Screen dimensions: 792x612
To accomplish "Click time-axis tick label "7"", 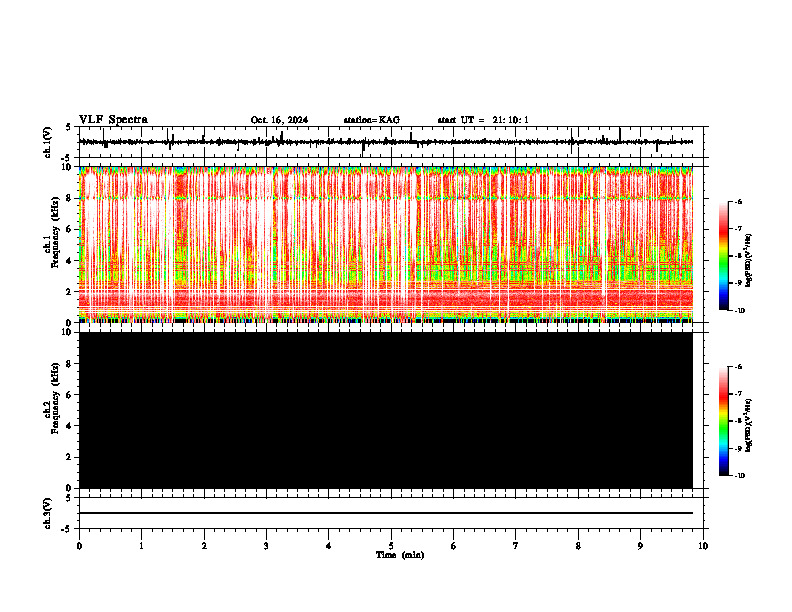I will 516,546.
